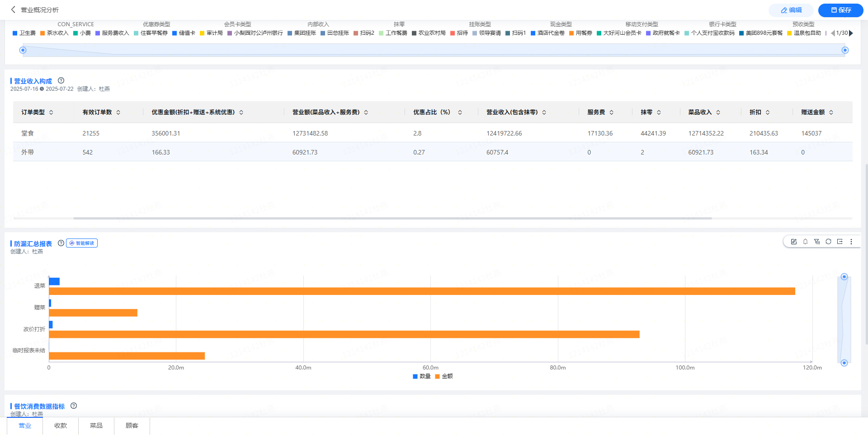Open help icon next to 营业收入构成
This screenshot has width=868, height=435.
(x=61, y=80)
